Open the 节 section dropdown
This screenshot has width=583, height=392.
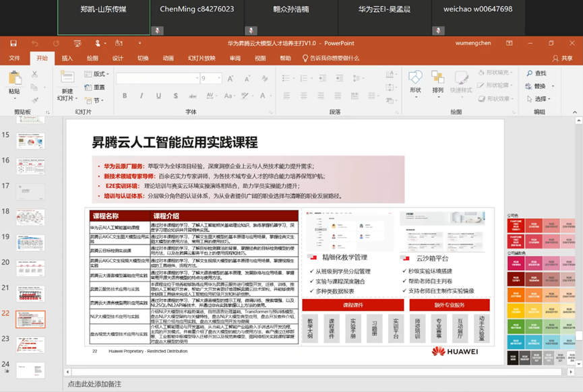click(94, 100)
